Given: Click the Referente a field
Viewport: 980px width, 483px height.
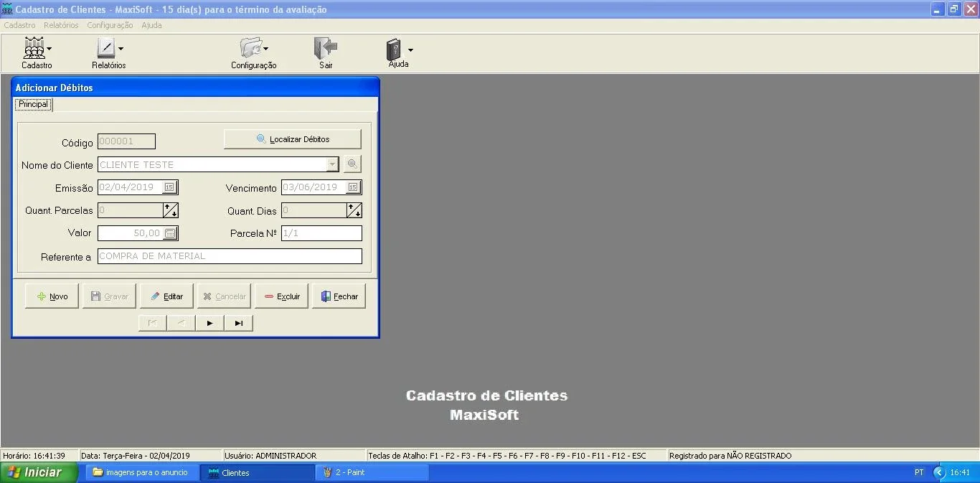Looking at the screenshot, I should coord(230,256).
